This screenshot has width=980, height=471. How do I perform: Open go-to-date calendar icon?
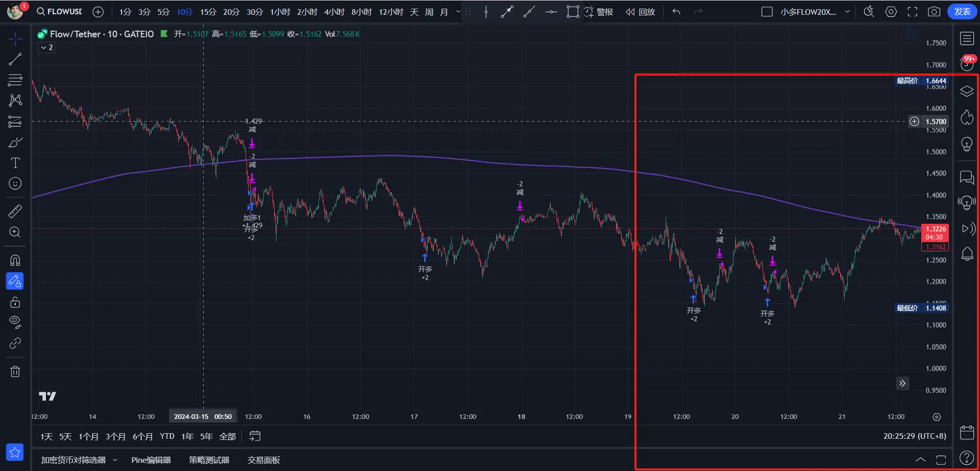255,436
